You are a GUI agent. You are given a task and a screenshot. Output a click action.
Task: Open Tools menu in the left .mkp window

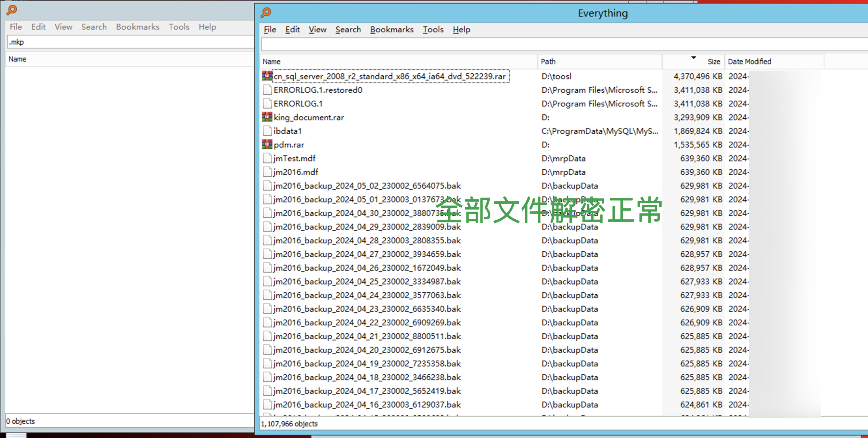click(179, 27)
